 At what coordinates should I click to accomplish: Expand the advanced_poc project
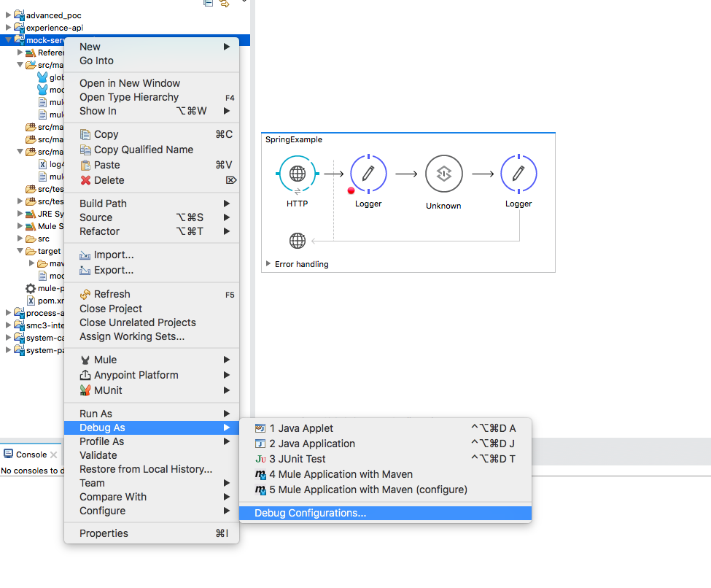pyautogui.click(x=8, y=15)
